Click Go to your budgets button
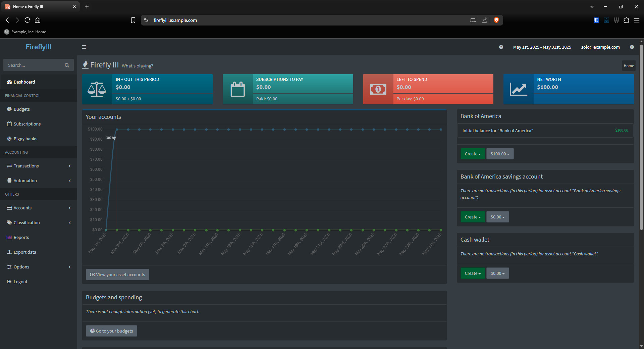 (111, 331)
